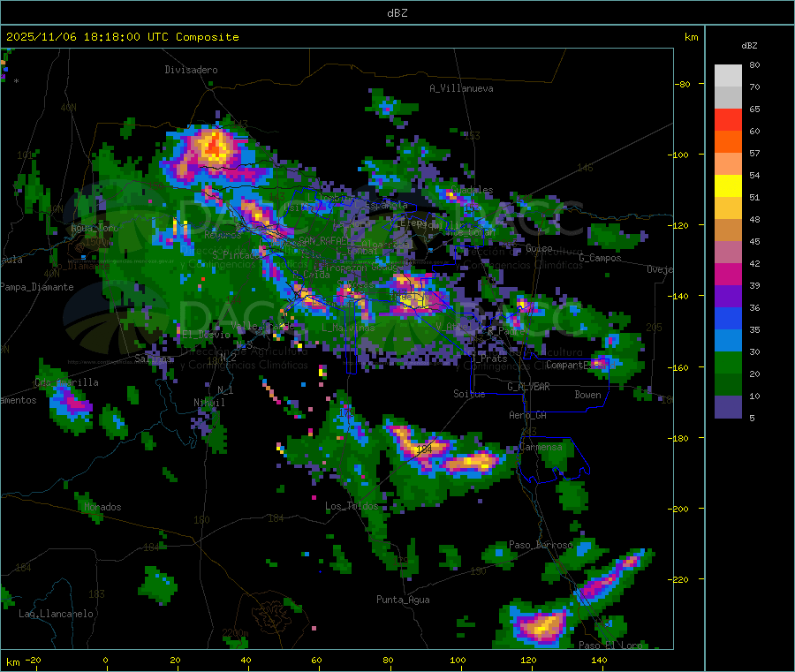Click the 'Punta_Agua' map label
This screenshot has width=795, height=672.
[403, 600]
